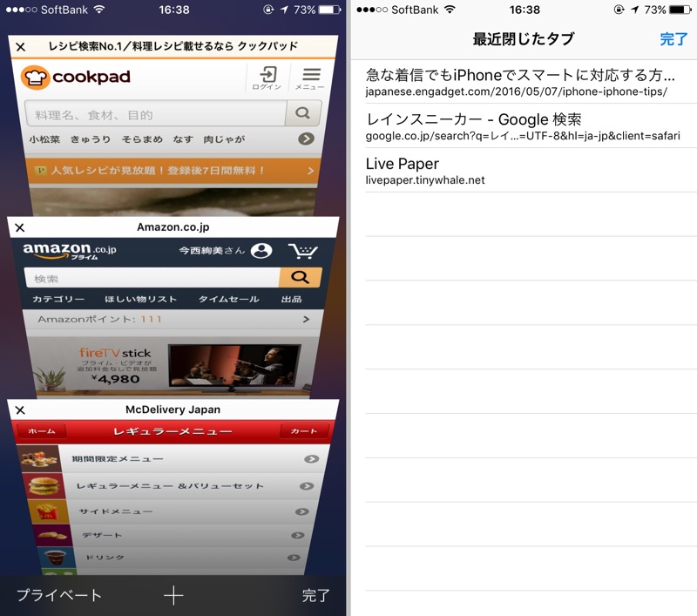Click the arrow on 期間限定メニュー row

[312, 458]
